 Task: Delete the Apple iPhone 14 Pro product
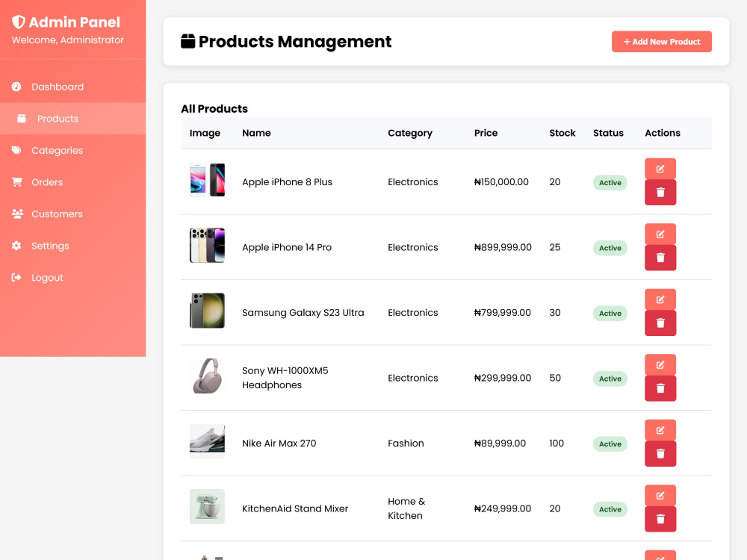(660, 258)
